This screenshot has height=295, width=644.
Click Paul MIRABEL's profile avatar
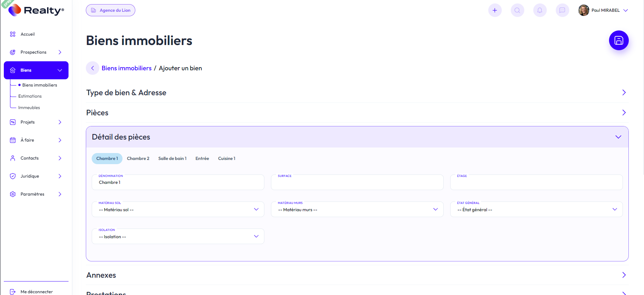(x=583, y=10)
